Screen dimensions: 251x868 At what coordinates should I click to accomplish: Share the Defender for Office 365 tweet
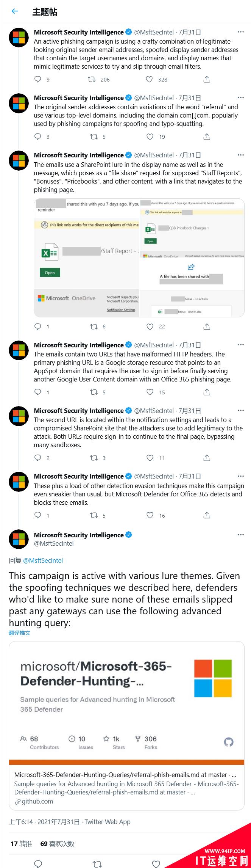[x=207, y=515]
